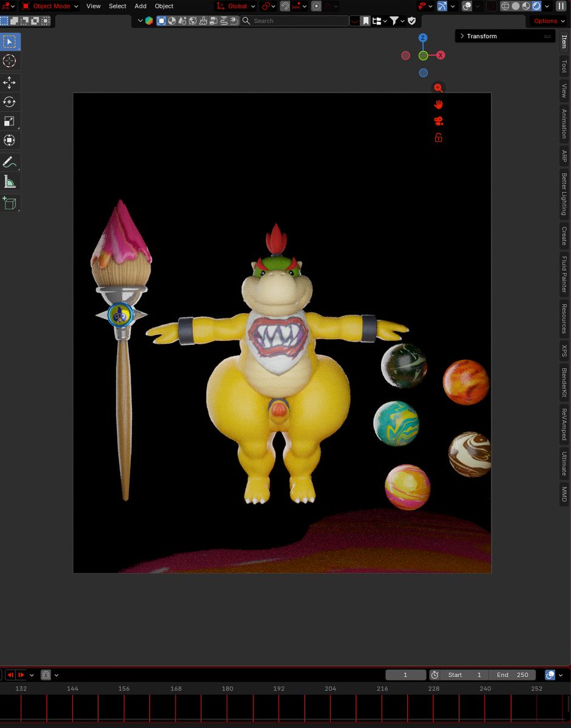Click frame 192 on the timeline ruler
Viewport: 571px width, 728px height.
[279, 689]
